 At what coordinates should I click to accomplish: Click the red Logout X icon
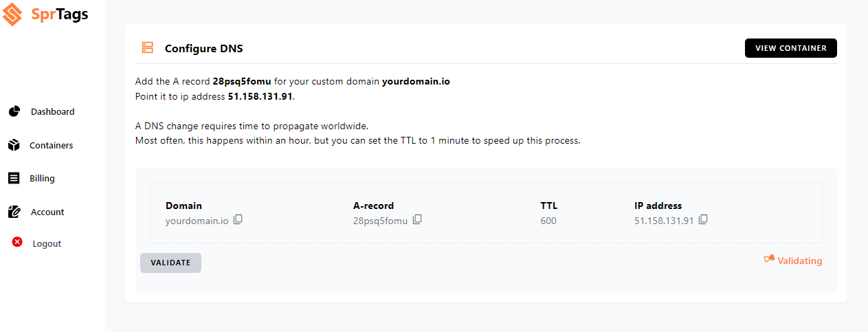(x=17, y=243)
